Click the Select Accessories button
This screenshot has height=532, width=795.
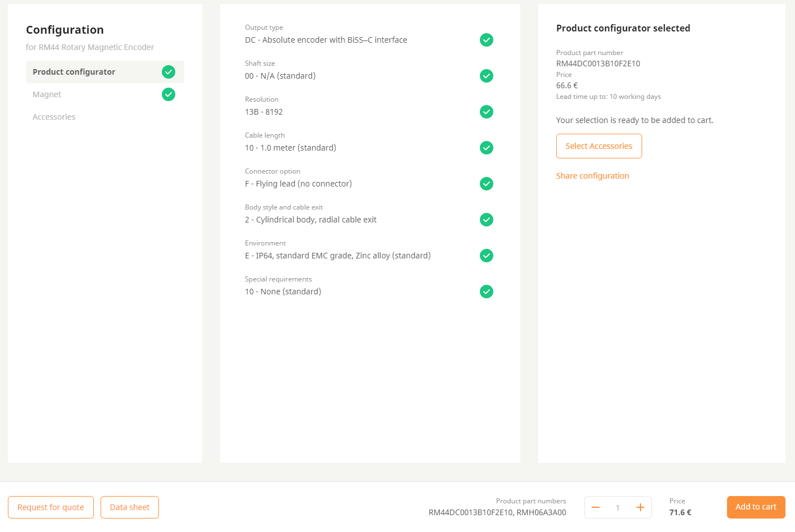(x=599, y=146)
